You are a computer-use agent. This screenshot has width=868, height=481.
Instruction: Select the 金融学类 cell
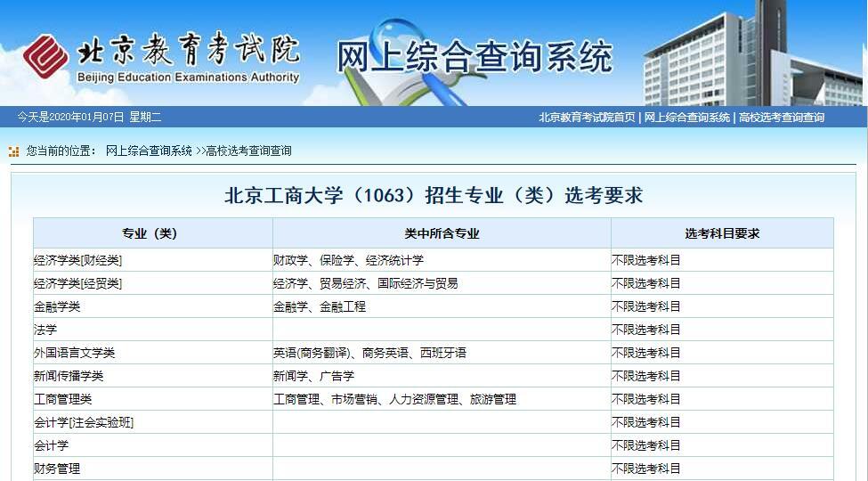[153, 306]
